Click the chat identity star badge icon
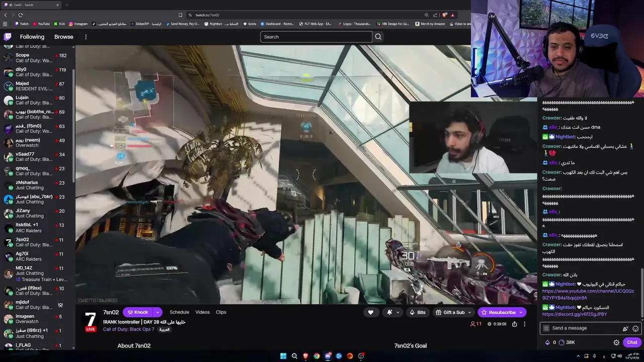644x362 pixels. click(546, 328)
